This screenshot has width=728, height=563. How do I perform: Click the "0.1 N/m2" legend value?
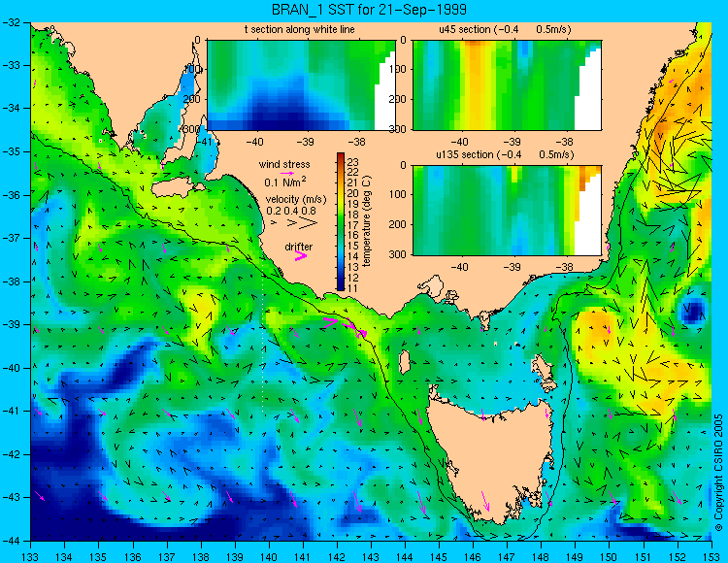[x=285, y=182]
